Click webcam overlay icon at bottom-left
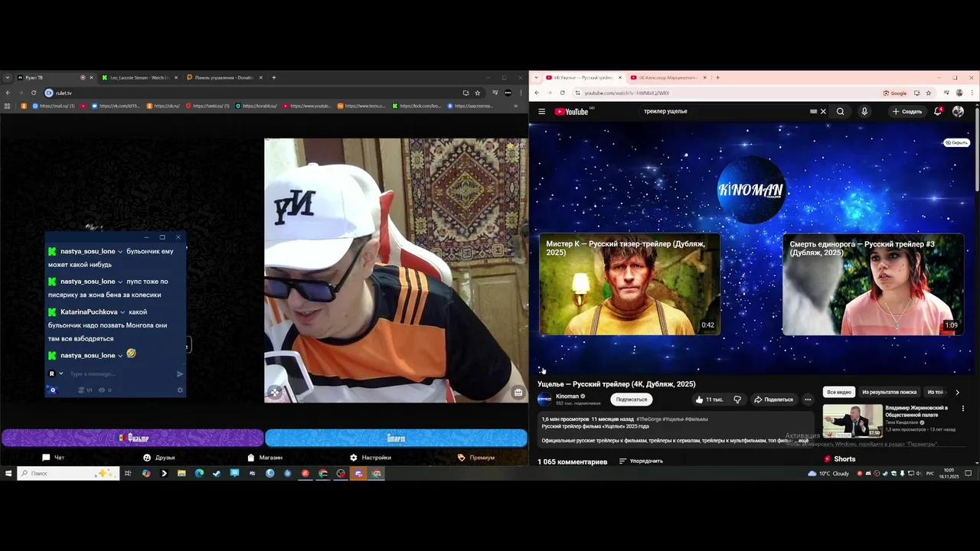The image size is (980, 551). point(275,392)
